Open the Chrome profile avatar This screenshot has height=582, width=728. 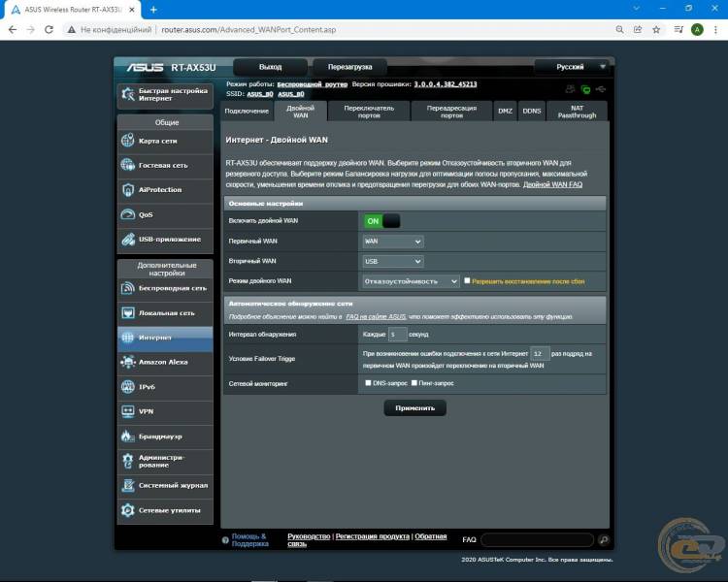click(x=697, y=30)
